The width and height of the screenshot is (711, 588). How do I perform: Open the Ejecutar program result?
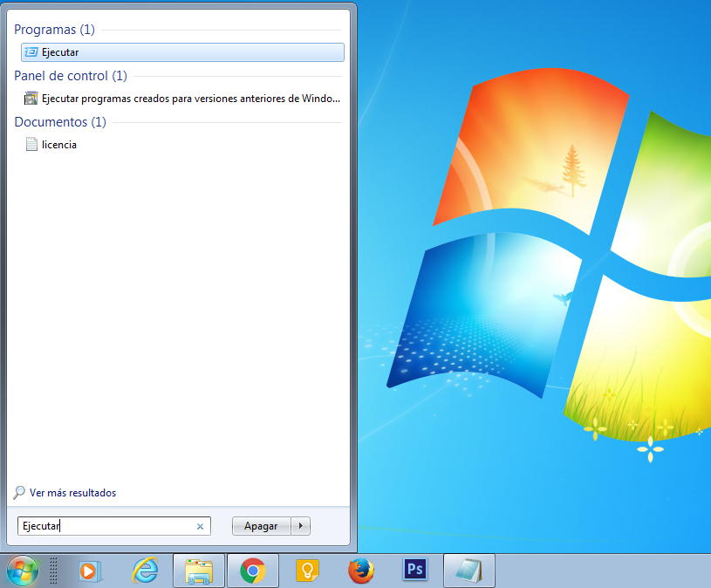[182, 52]
